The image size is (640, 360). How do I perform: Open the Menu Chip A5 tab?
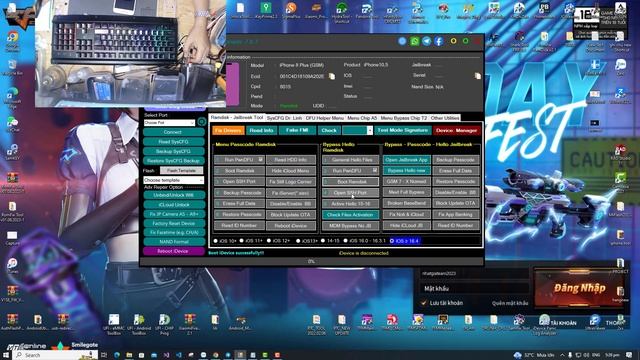click(362, 118)
